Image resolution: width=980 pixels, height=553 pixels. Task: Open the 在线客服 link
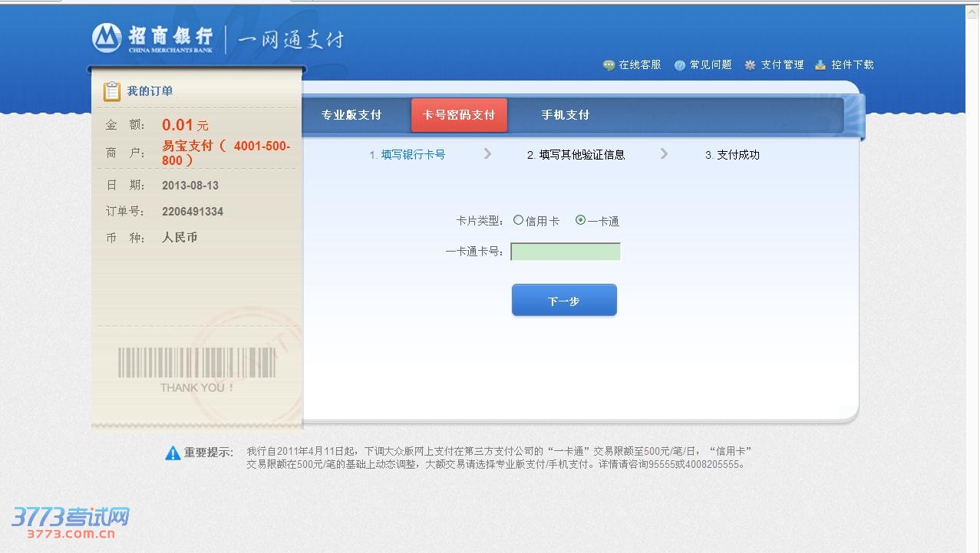(x=639, y=65)
